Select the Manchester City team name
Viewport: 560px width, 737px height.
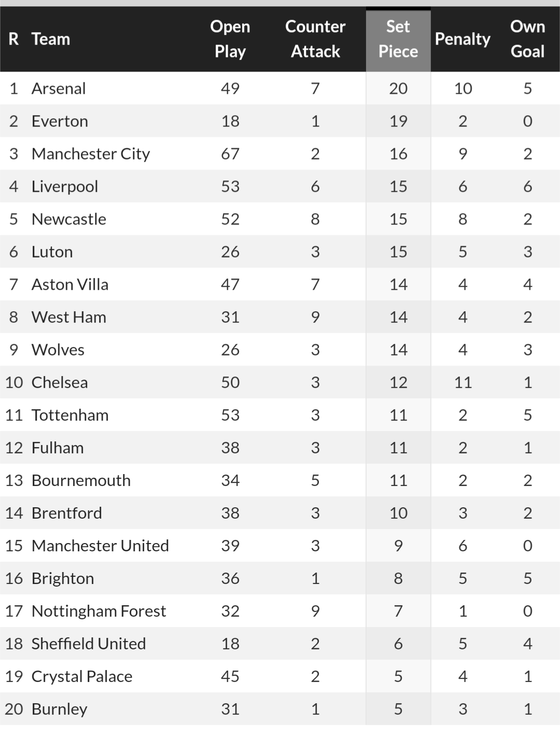tap(91, 154)
